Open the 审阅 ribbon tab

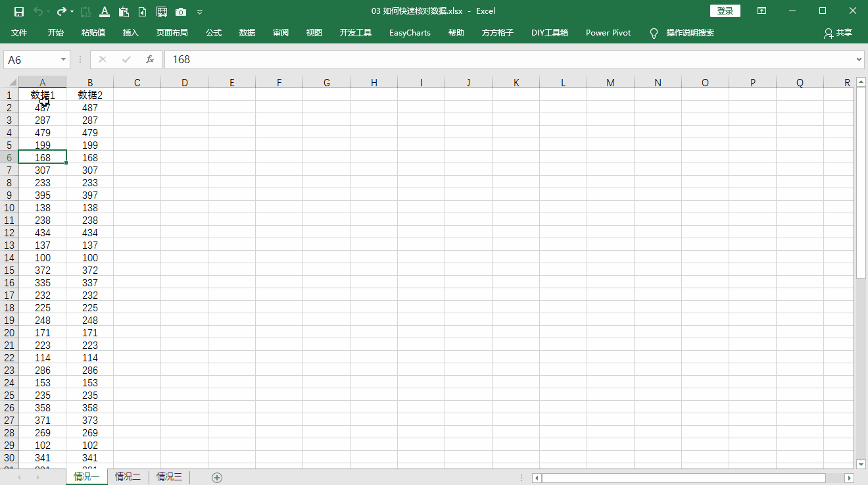click(281, 33)
